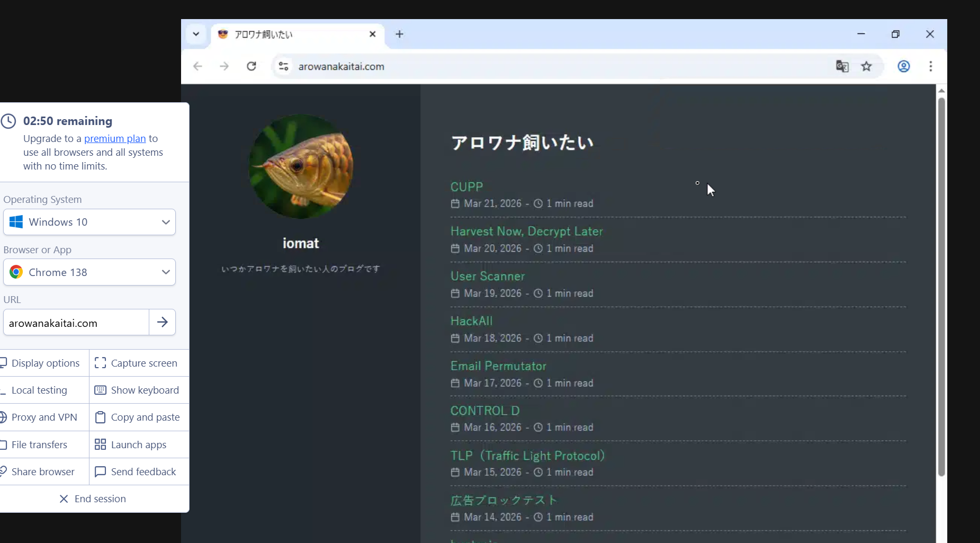The image size is (980, 543).
Task: Click End session
Action: tap(93, 499)
